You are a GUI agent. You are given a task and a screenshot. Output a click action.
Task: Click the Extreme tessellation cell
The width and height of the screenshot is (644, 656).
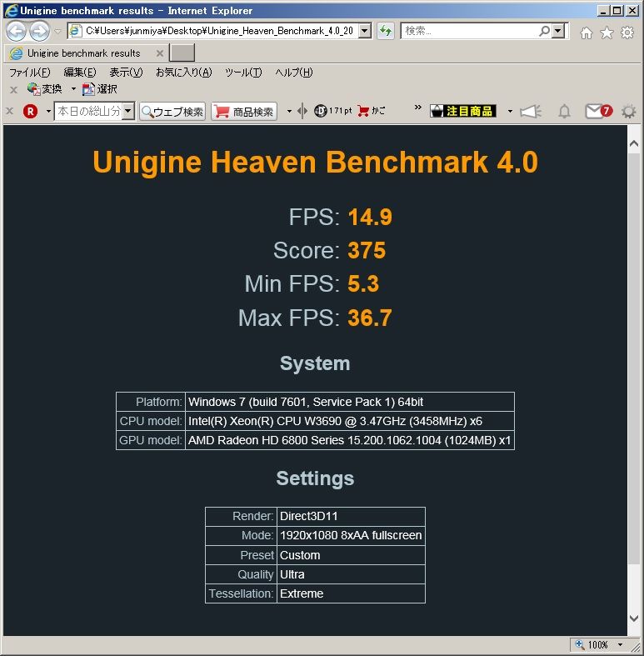351,593
